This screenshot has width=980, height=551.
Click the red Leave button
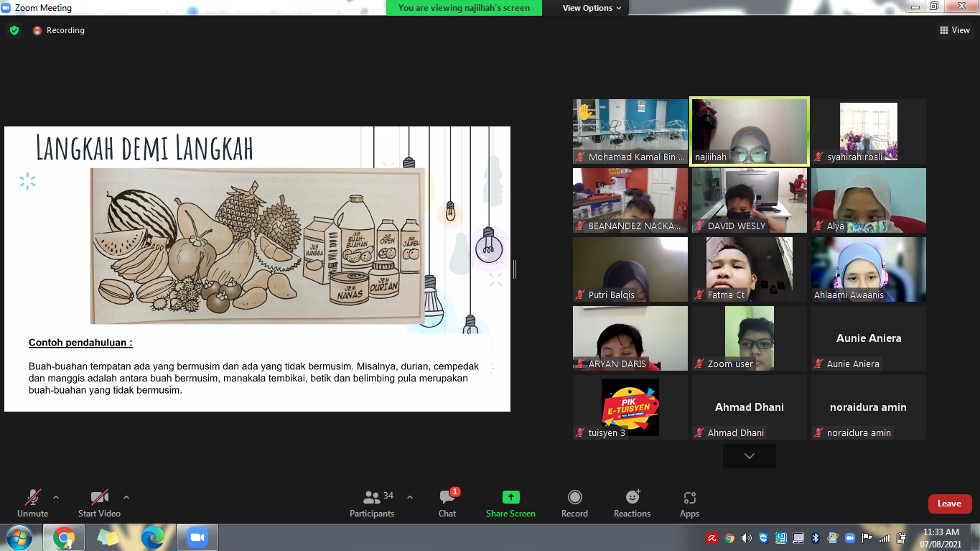[x=949, y=504]
